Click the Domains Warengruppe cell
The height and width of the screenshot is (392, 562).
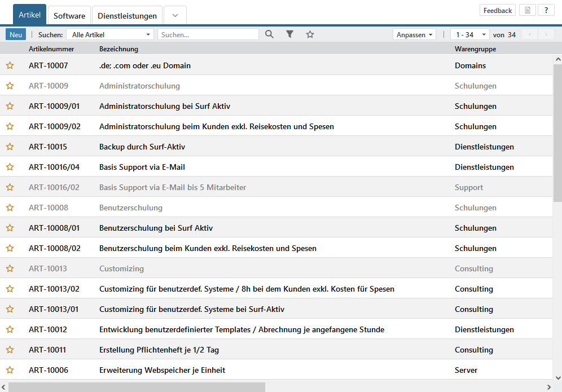470,65
